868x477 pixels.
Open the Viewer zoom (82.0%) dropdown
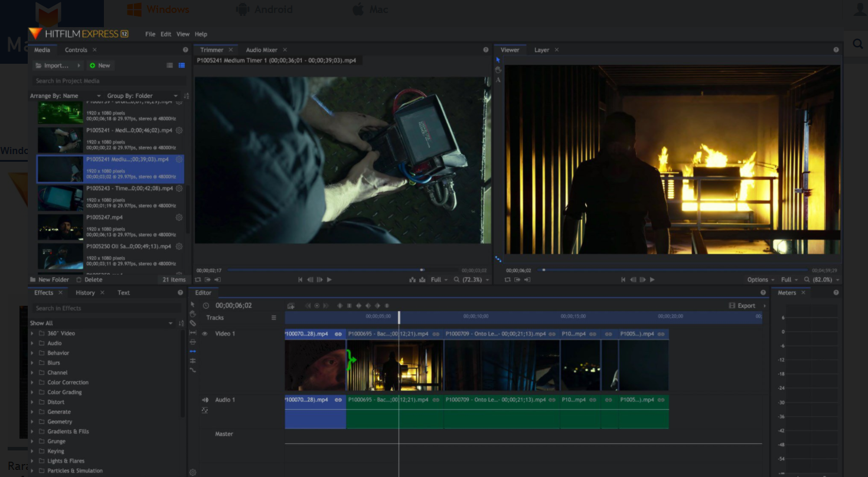click(x=822, y=280)
